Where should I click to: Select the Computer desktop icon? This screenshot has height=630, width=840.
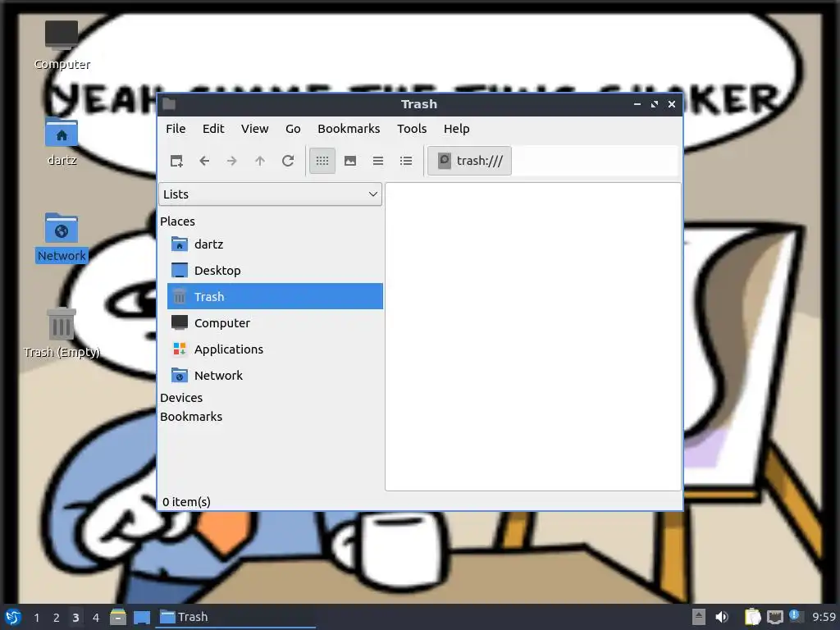pyautogui.click(x=62, y=45)
